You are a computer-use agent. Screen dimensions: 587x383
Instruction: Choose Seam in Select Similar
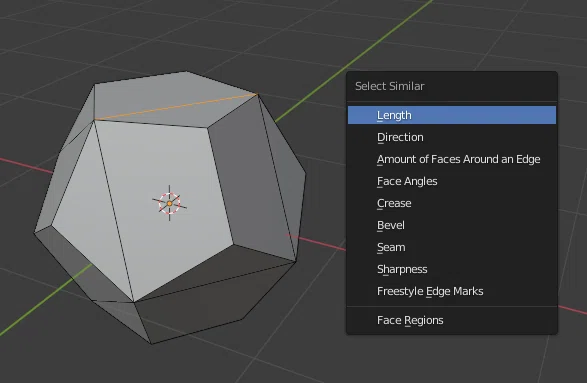point(452,247)
